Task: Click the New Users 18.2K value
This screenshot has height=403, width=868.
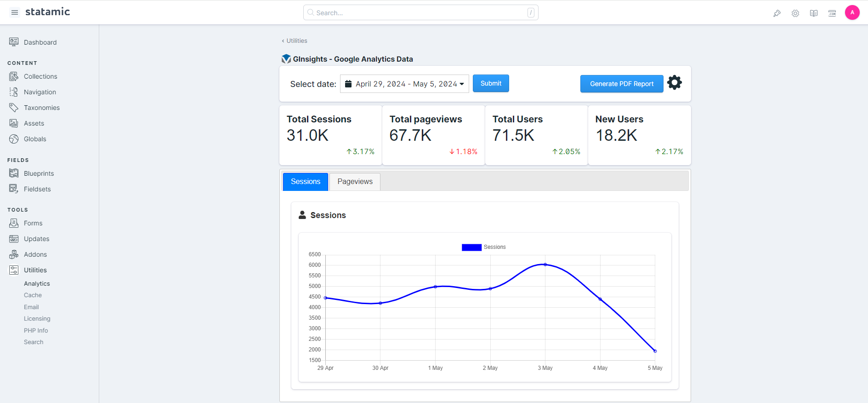Action: (616, 136)
